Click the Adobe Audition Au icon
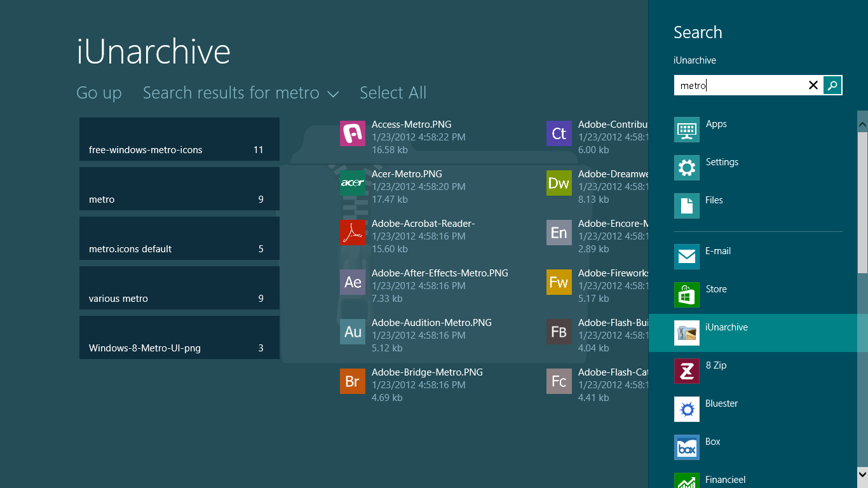 (353, 332)
